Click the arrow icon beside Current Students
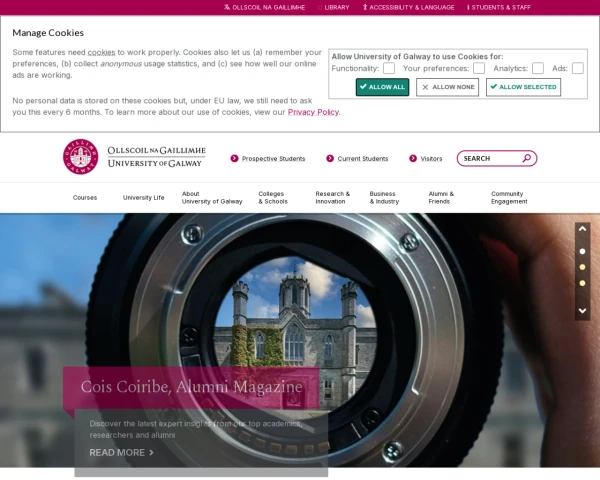600x480 pixels. (329, 158)
